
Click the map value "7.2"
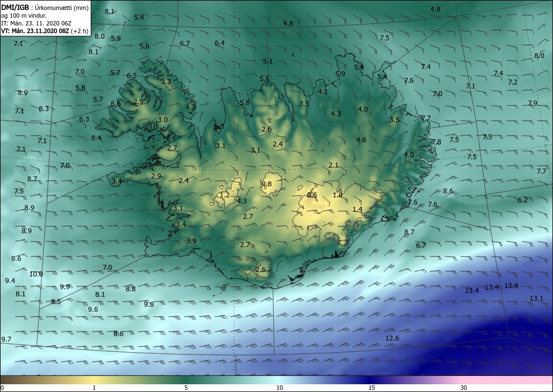click(513, 82)
